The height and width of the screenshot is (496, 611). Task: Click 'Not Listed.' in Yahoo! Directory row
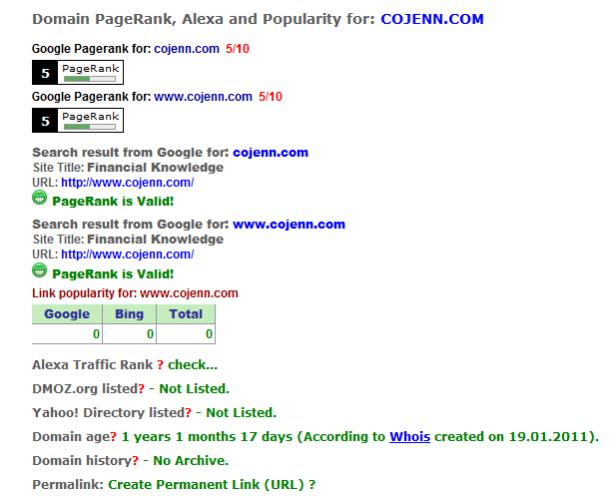(x=241, y=413)
